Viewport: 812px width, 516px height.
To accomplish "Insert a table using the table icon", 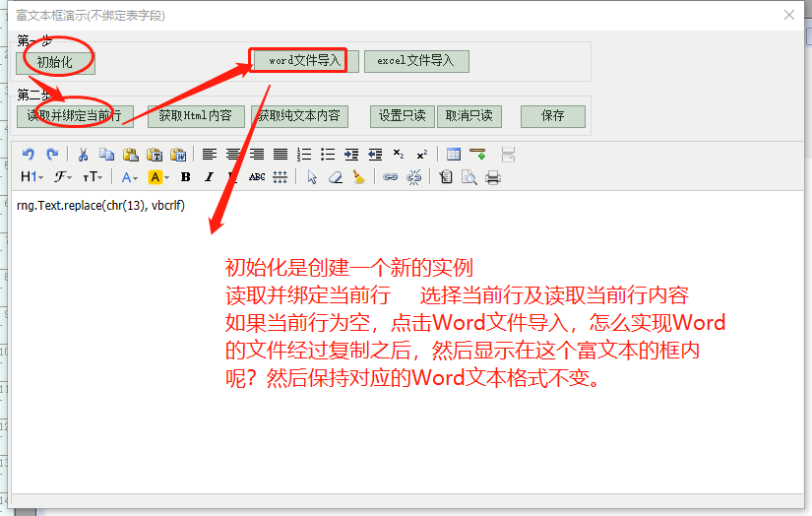I will coord(454,155).
